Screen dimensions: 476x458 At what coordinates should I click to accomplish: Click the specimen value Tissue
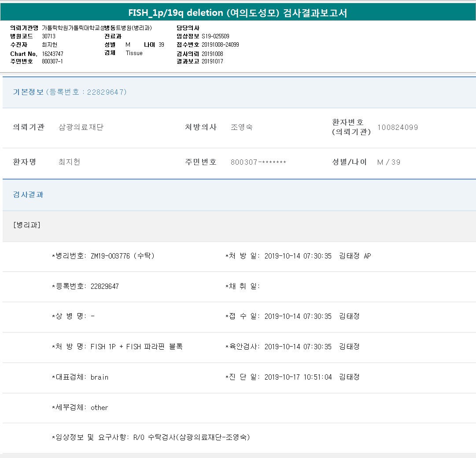coord(134,53)
